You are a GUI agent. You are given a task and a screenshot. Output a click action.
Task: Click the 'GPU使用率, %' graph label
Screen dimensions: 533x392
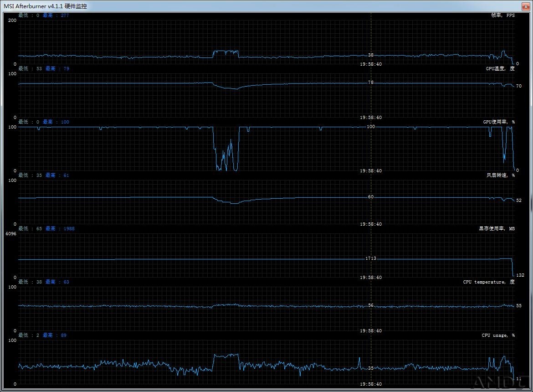point(499,122)
